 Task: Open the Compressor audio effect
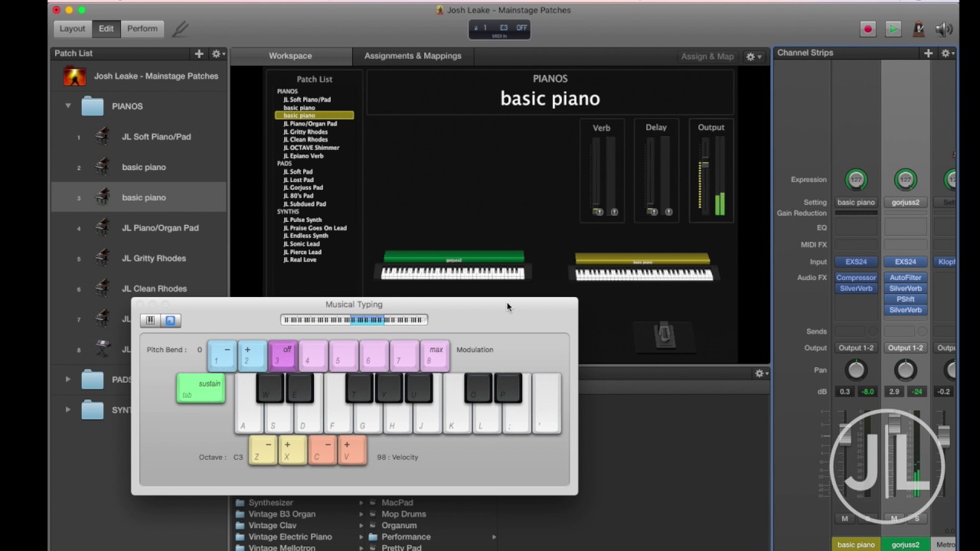856,278
